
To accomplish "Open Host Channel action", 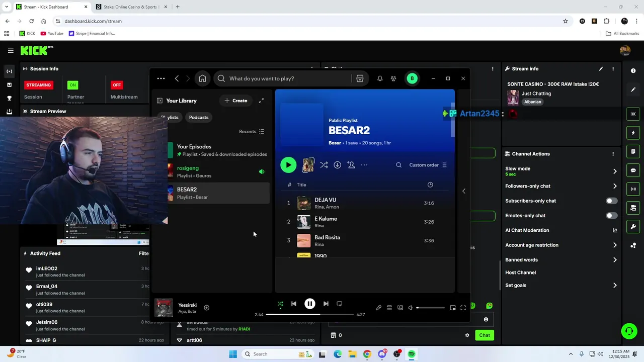I will click(520, 273).
